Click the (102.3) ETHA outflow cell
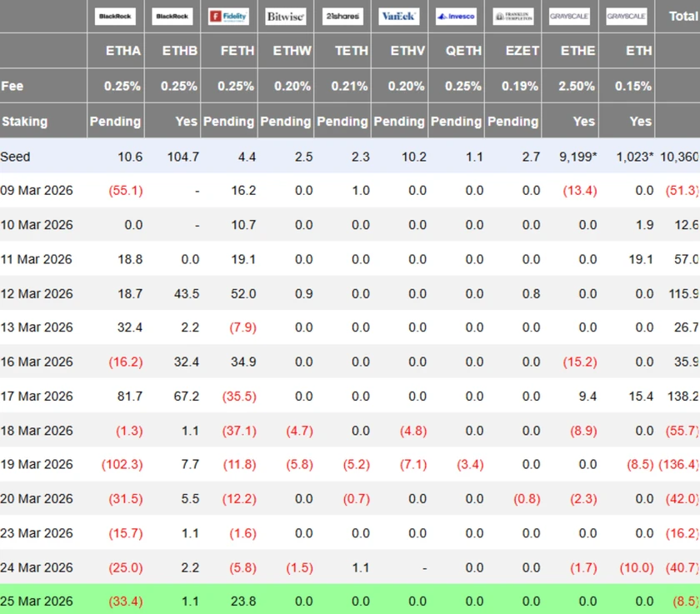 point(122,464)
